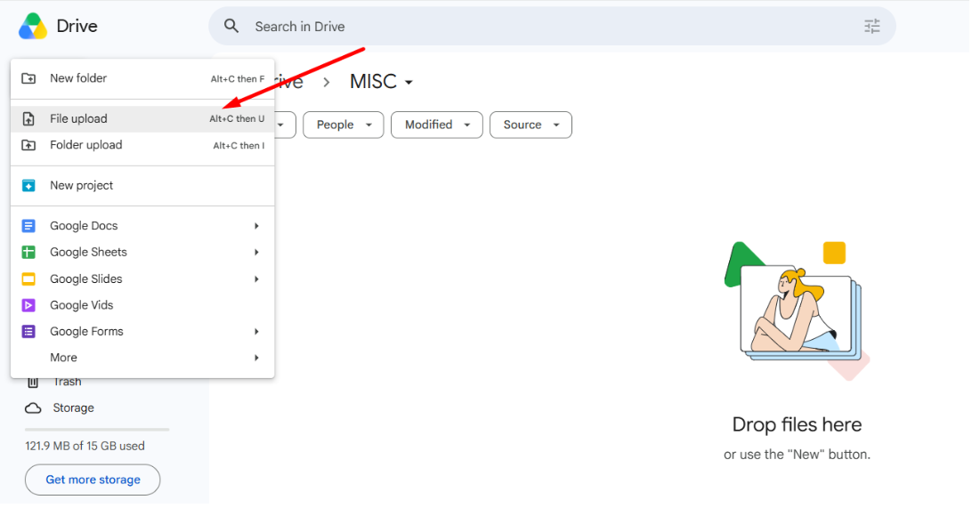The image size is (980, 516).
Task: Expand Google Slides submenu arrow
Action: pos(256,278)
